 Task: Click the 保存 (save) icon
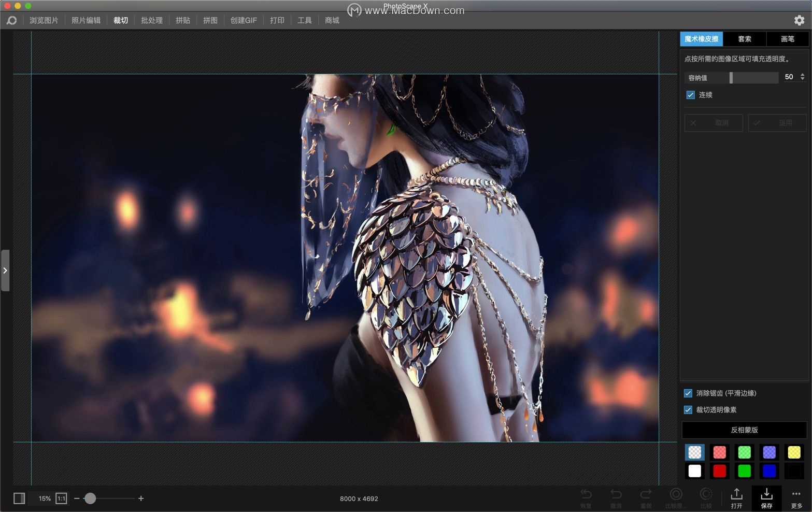point(766,498)
